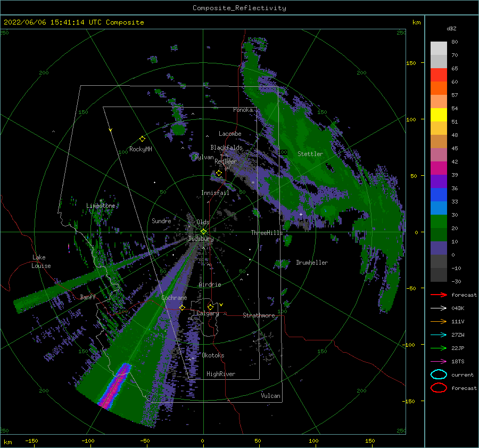This screenshot has height=448, width=479.
Task: Click the Limestone label
Action: click(101, 206)
